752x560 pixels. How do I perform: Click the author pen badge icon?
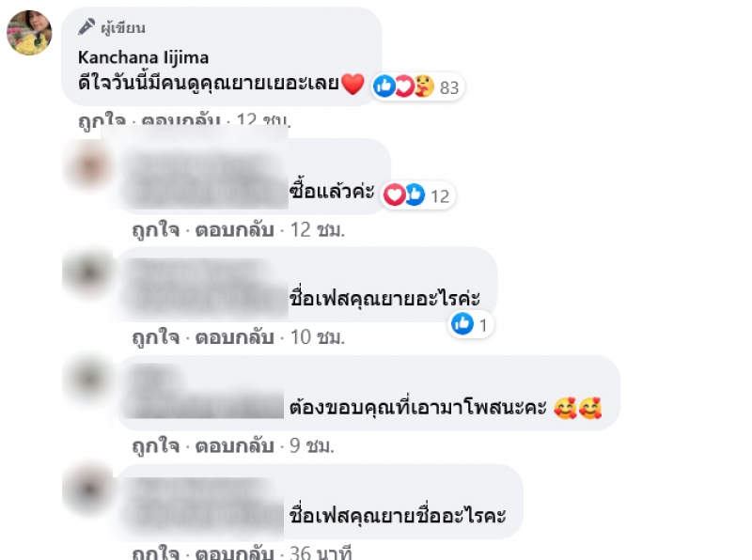[x=86, y=27]
